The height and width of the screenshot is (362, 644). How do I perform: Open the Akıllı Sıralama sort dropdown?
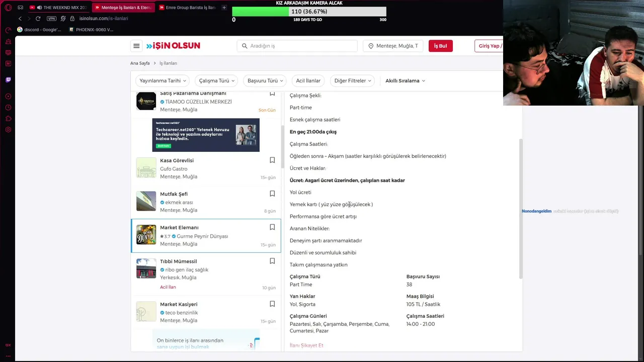[405, 80]
